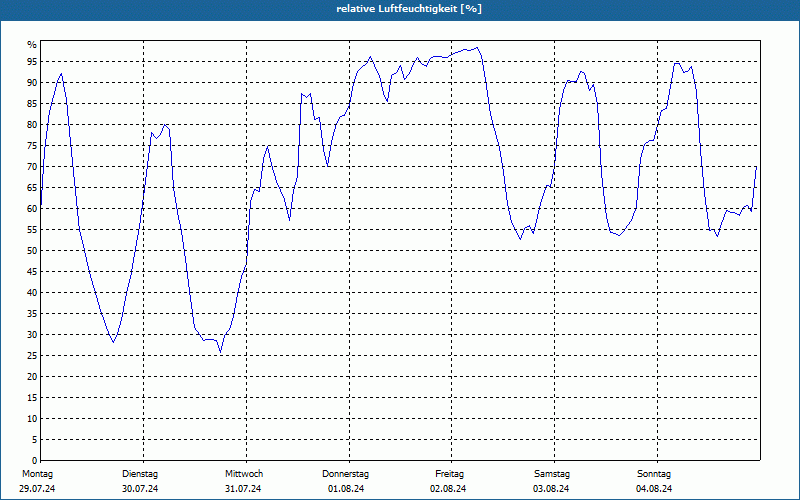Click the y-axis label "20"
This screenshot has width=800, height=500.
click(x=32, y=377)
